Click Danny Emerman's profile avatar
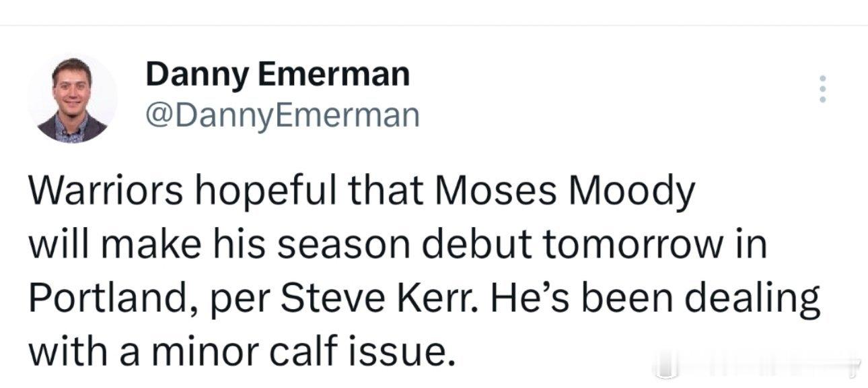The image size is (868, 388). click(72, 100)
